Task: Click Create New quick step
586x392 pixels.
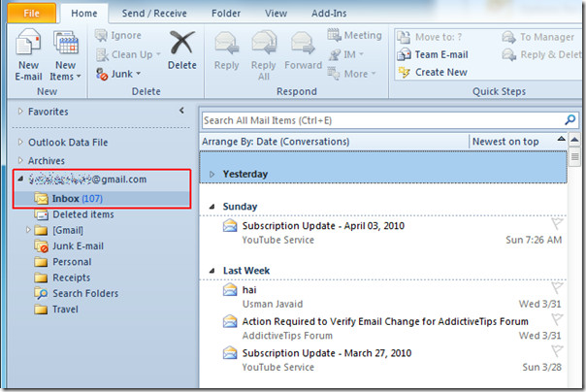Action: [x=433, y=72]
